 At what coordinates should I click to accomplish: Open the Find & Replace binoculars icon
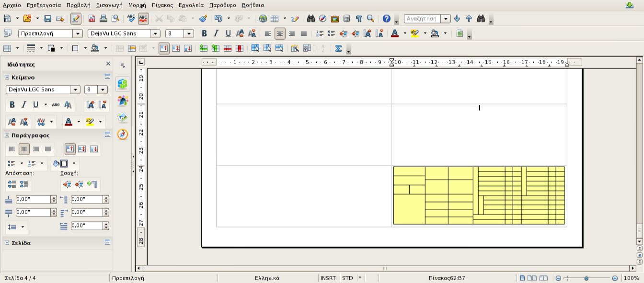311,19
